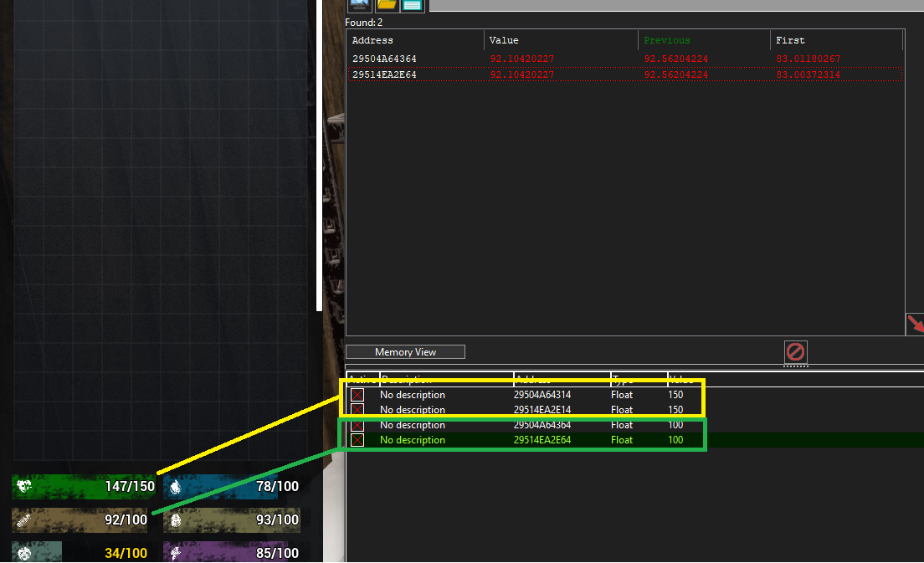This screenshot has width=924, height=563.
Task: Click first value 83.01180267
Action: 808,59
